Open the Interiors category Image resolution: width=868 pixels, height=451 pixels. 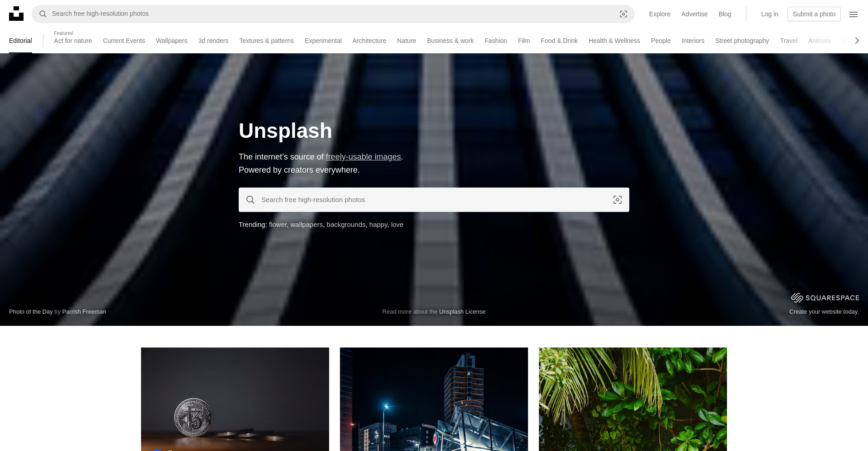coord(693,41)
